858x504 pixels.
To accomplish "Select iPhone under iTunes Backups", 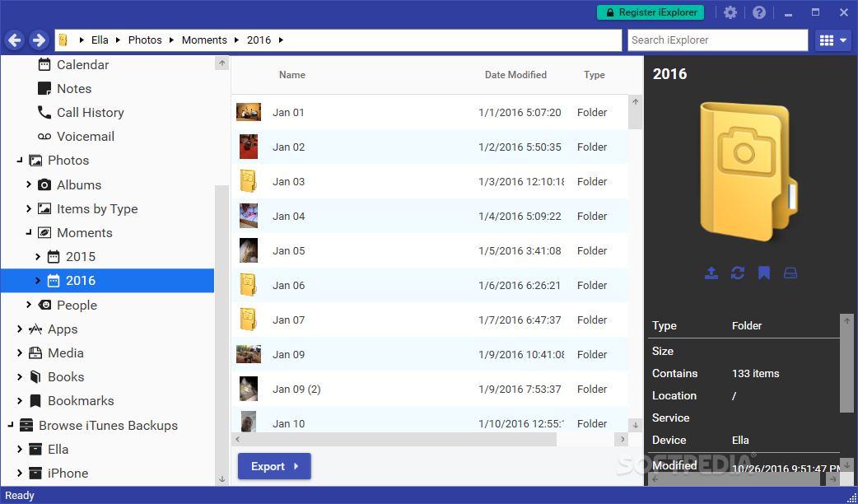I will click(x=68, y=473).
